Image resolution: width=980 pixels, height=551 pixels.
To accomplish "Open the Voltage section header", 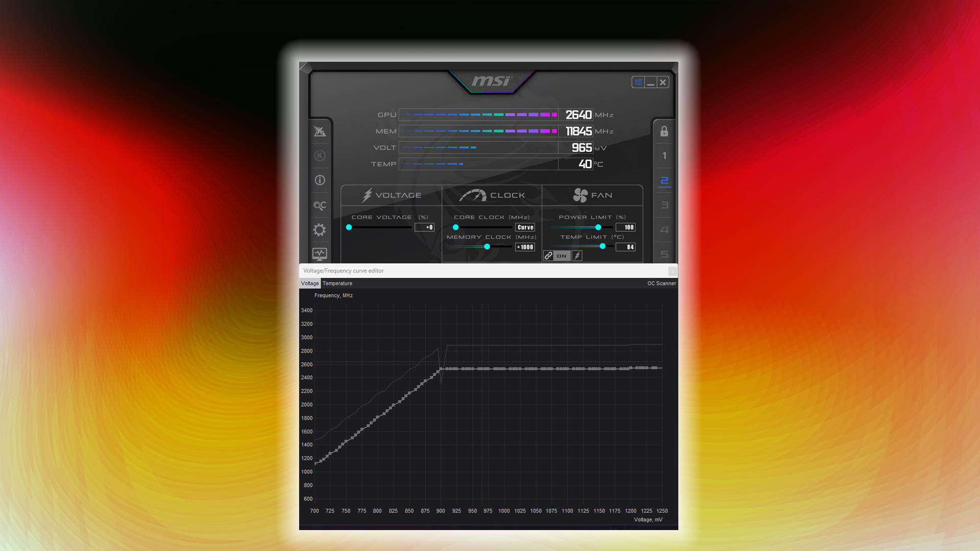I will coord(391,195).
